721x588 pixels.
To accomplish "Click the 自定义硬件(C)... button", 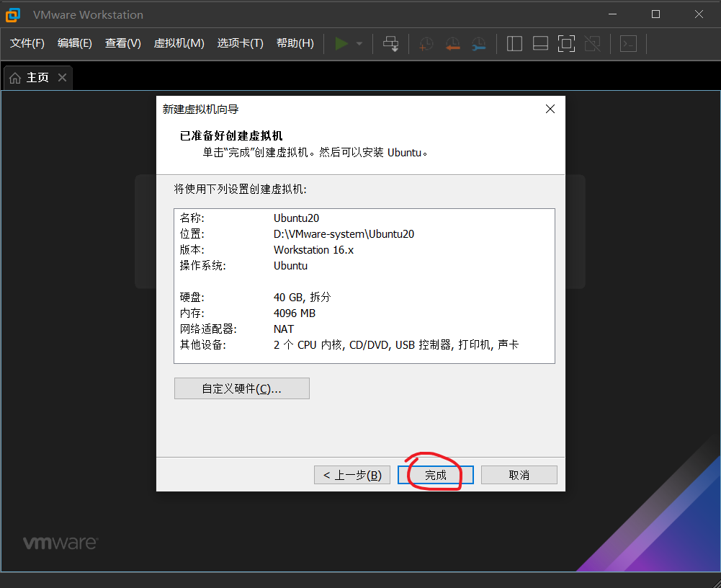I will (x=242, y=388).
